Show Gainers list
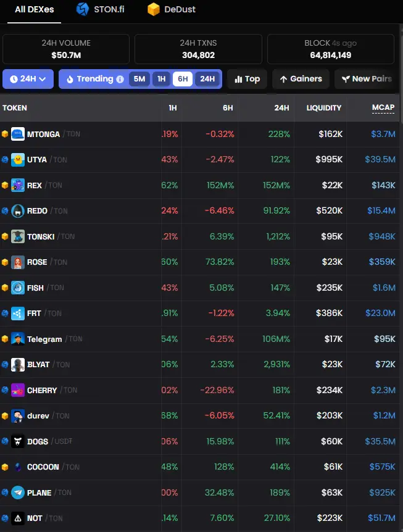This screenshot has height=532, width=403. tap(301, 79)
